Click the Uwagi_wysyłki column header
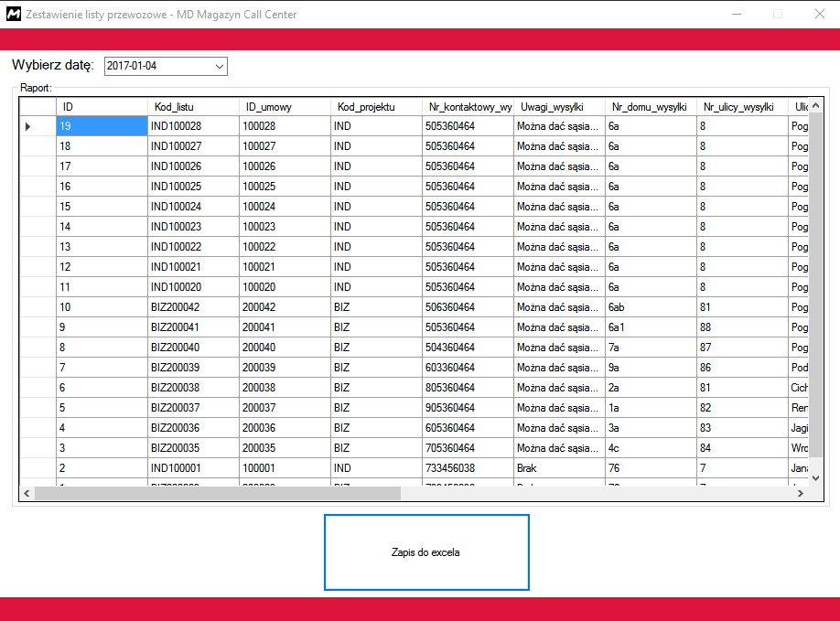The width and height of the screenshot is (840, 621). 559,106
